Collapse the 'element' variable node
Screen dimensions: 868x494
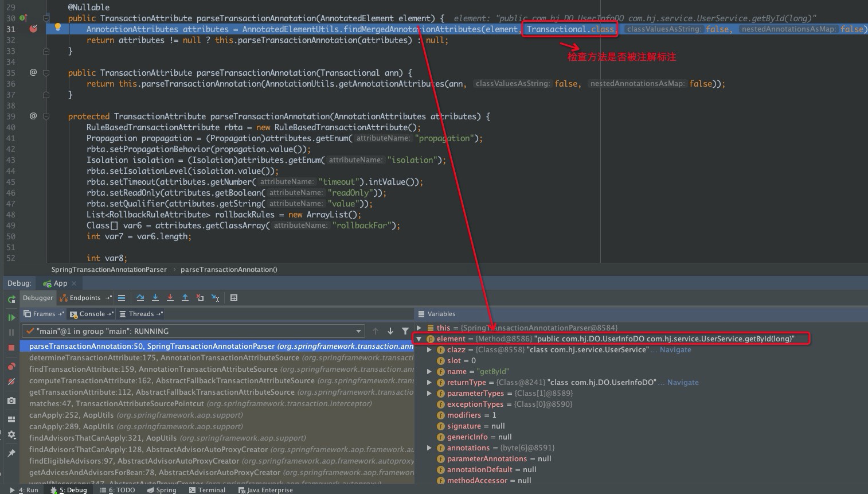tap(419, 339)
